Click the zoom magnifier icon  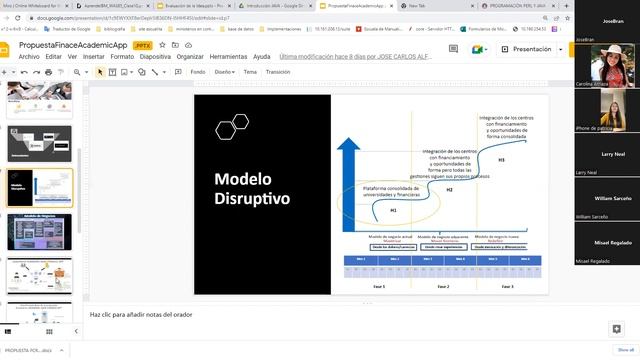pyautogui.click(x=77, y=72)
